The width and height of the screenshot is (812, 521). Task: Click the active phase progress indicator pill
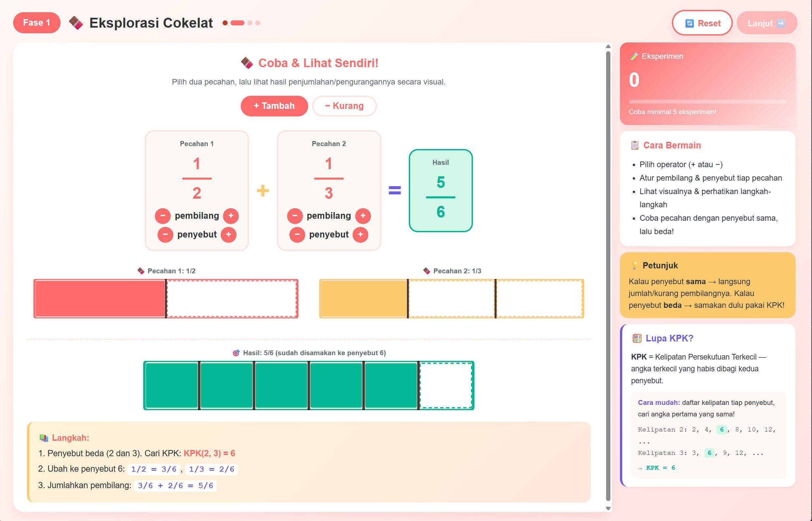click(x=237, y=23)
